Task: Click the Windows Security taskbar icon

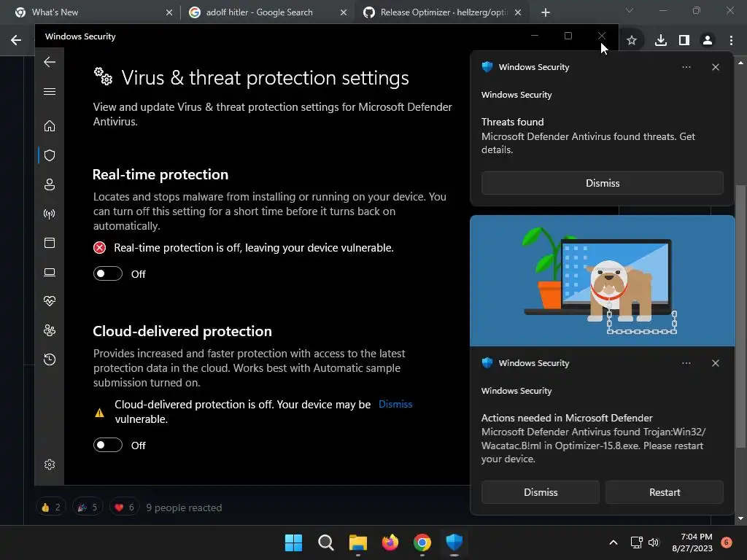Action: [454, 542]
